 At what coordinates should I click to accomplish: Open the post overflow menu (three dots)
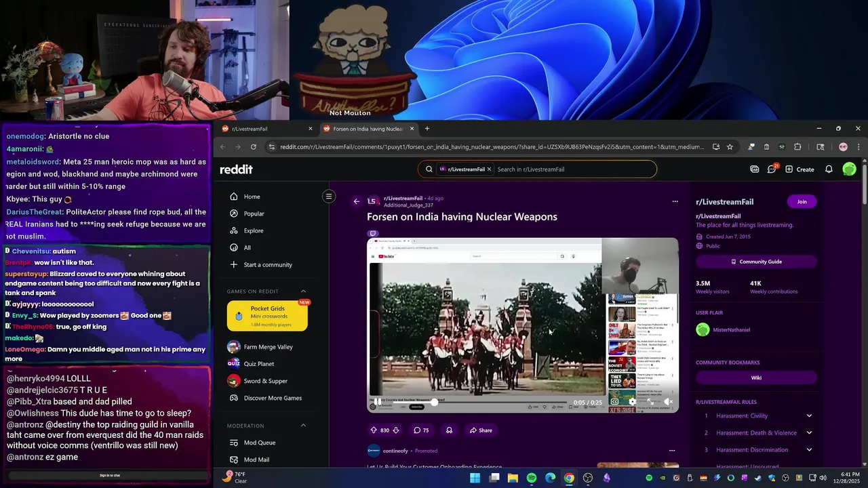click(x=675, y=201)
